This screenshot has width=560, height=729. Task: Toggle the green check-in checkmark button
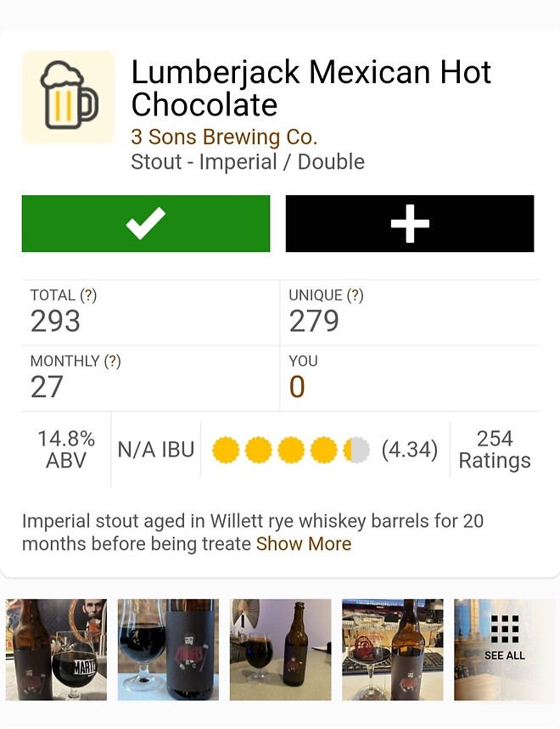(146, 224)
